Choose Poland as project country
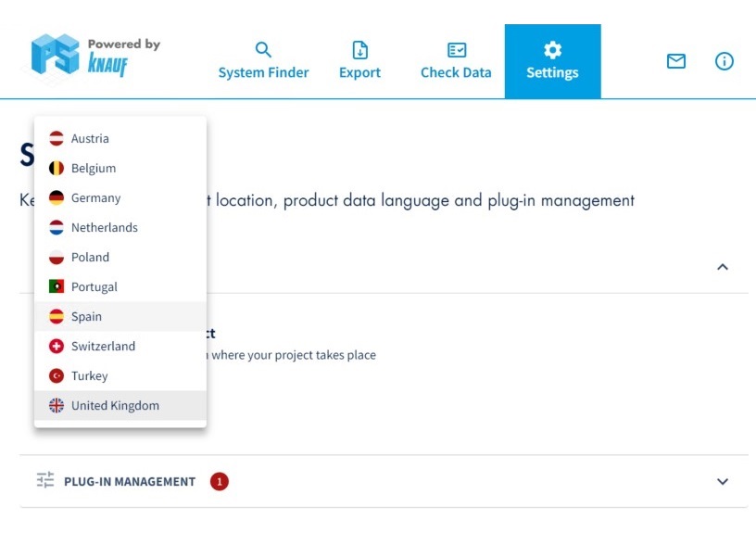The width and height of the screenshot is (756, 545). coord(90,258)
